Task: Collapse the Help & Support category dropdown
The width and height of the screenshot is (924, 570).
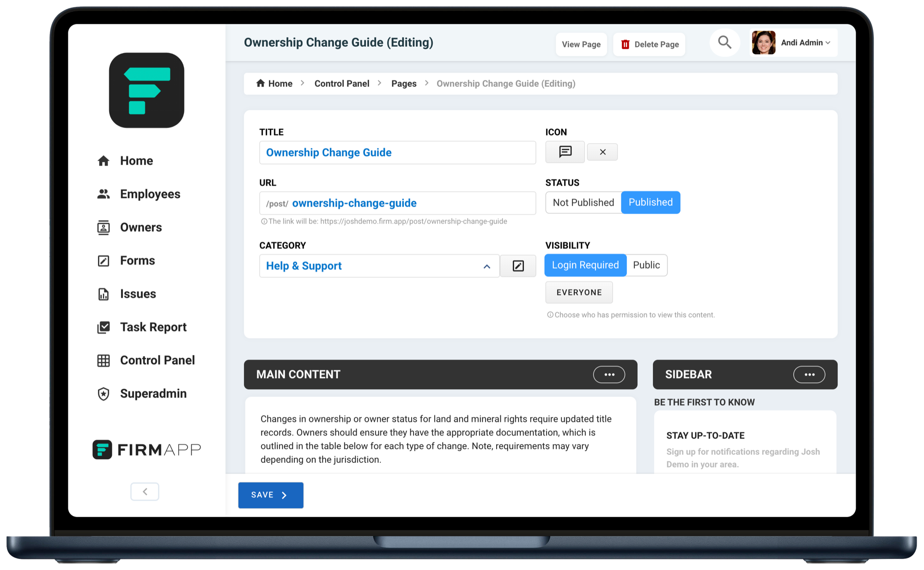Action: (x=486, y=266)
